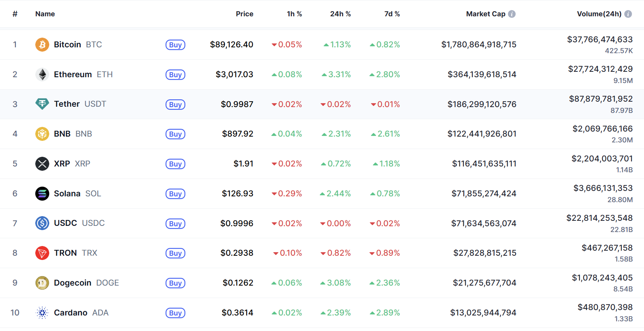
Task: Sort table by Name column header
Action: tap(45, 14)
